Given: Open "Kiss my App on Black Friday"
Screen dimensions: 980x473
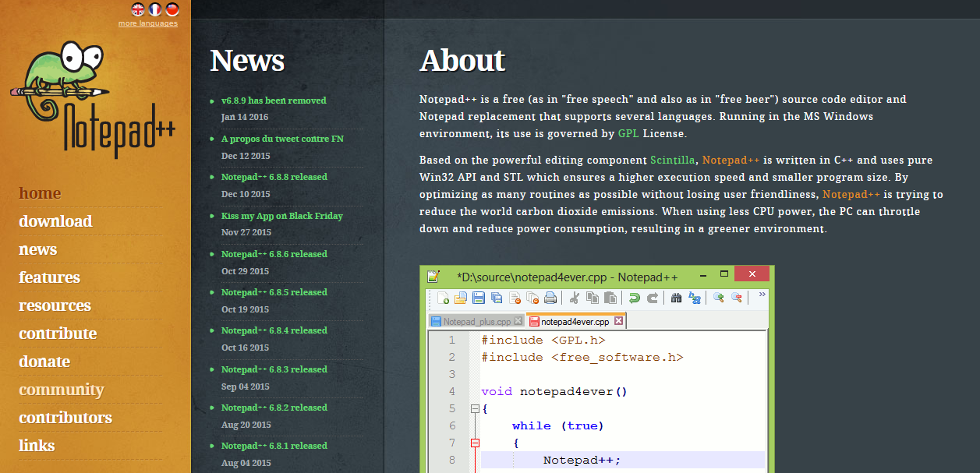Looking at the screenshot, I should [x=282, y=216].
